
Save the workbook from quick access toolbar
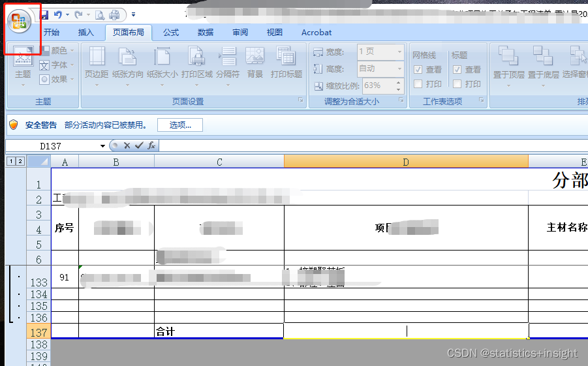point(44,15)
